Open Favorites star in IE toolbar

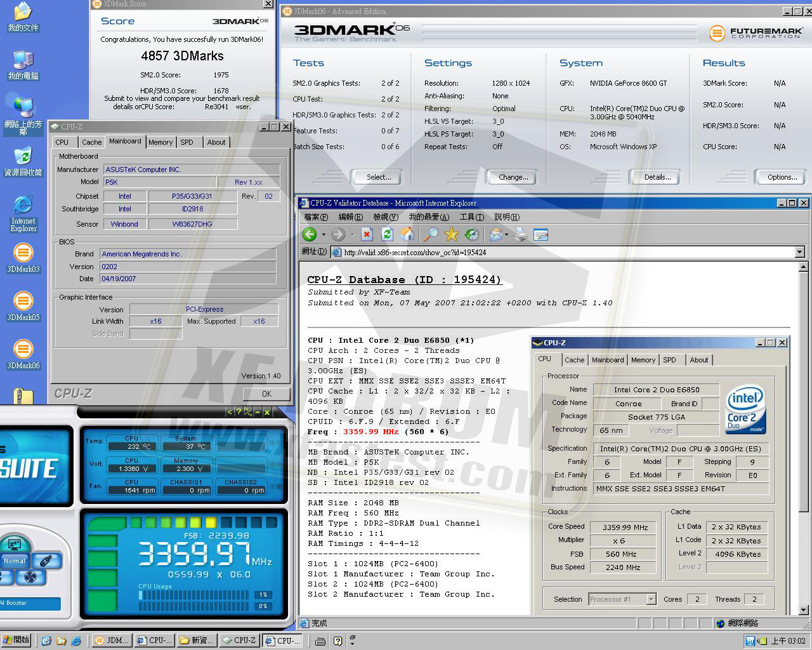(x=452, y=235)
